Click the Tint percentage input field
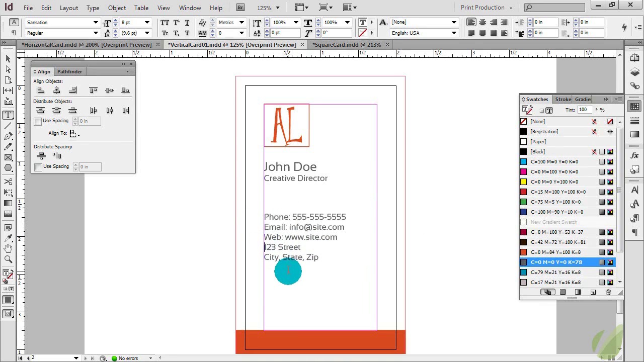This screenshot has height=362, width=644. click(x=584, y=110)
